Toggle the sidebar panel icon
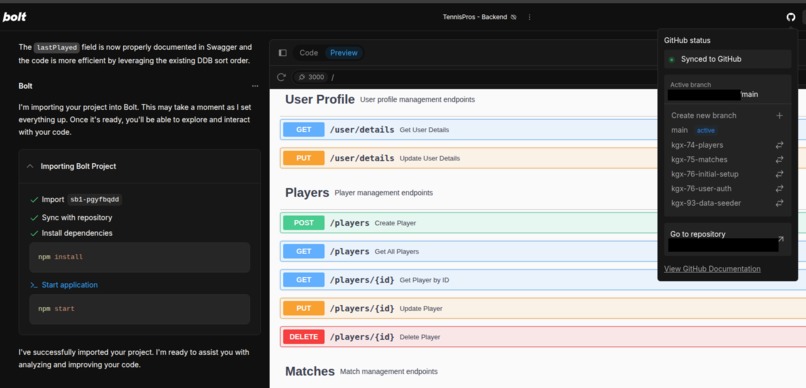806x388 pixels. [282, 52]
